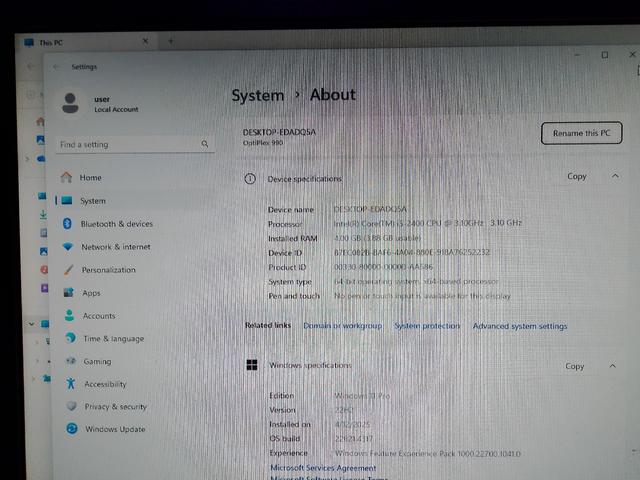
Task: Open the Microsoft Services Agreement link
Action: pyautogui.click(x=323, y=468)
